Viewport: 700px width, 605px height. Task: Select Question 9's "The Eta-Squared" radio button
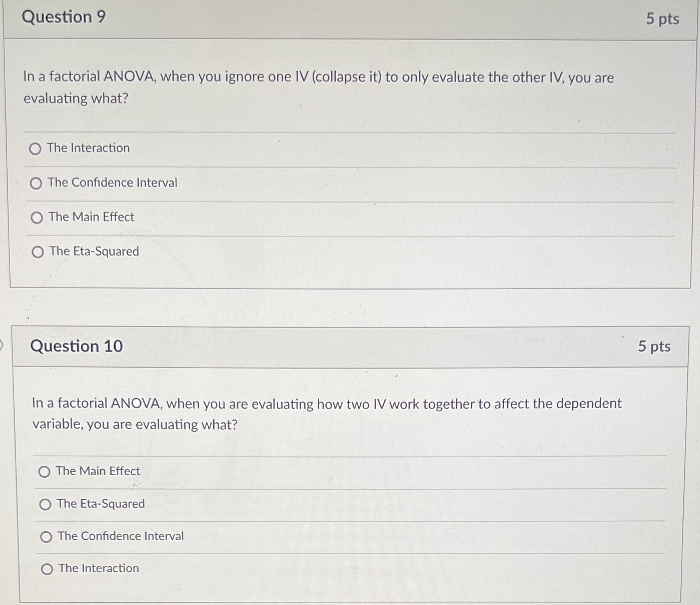[38, 252]
